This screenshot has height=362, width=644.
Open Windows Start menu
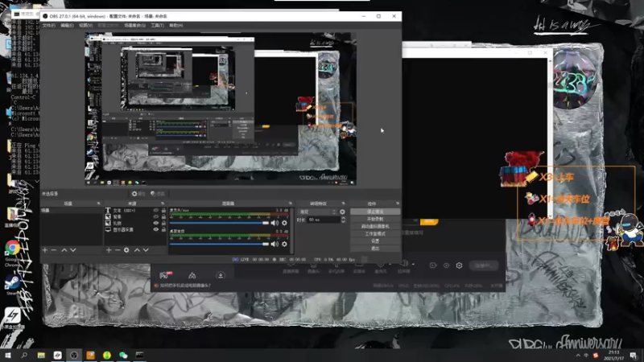7,355
